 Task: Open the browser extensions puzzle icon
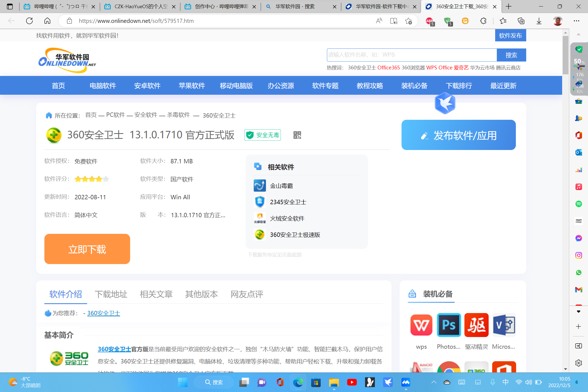[483, 21]
